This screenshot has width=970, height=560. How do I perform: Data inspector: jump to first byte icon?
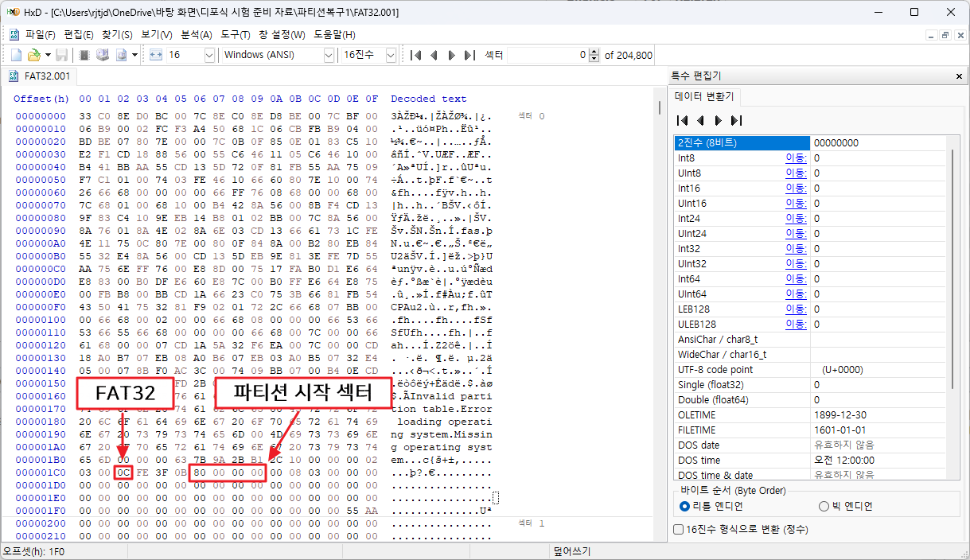682,121
